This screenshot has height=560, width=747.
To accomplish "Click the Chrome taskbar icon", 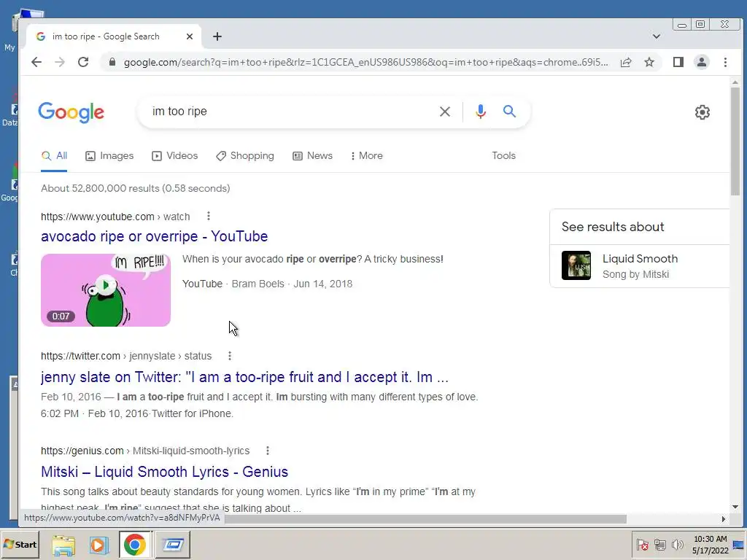I will tap(135, 545).
